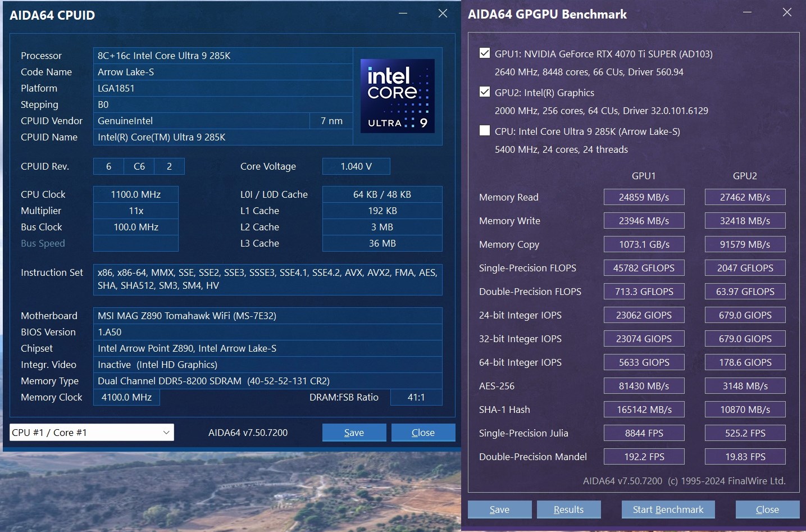Save the CPUID report
The height and width of the screenshot is (532, 806).
pos(354,433)
